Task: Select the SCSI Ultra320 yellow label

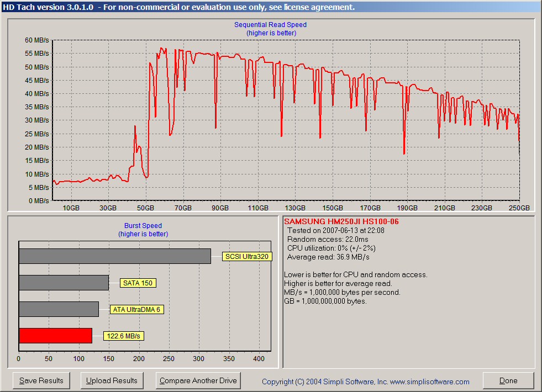Action: 246,256
